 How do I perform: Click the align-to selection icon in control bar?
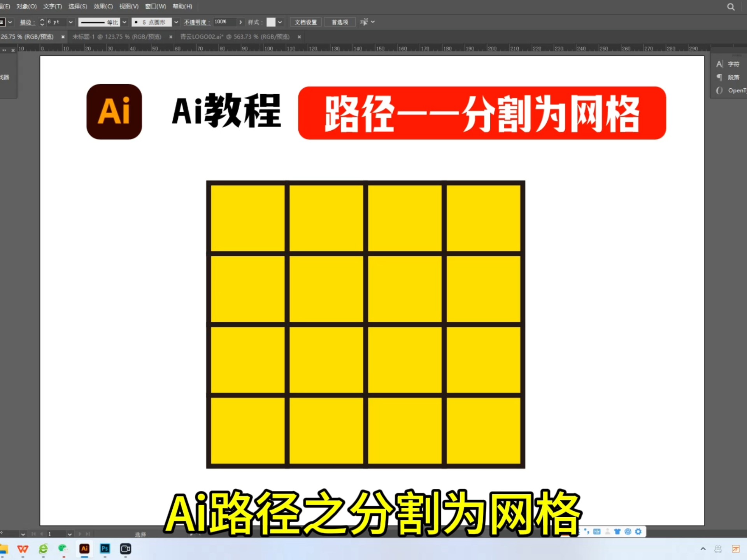point(364,22)
